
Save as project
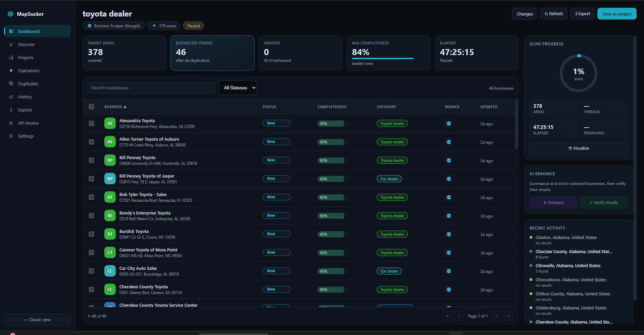point(617,14)
